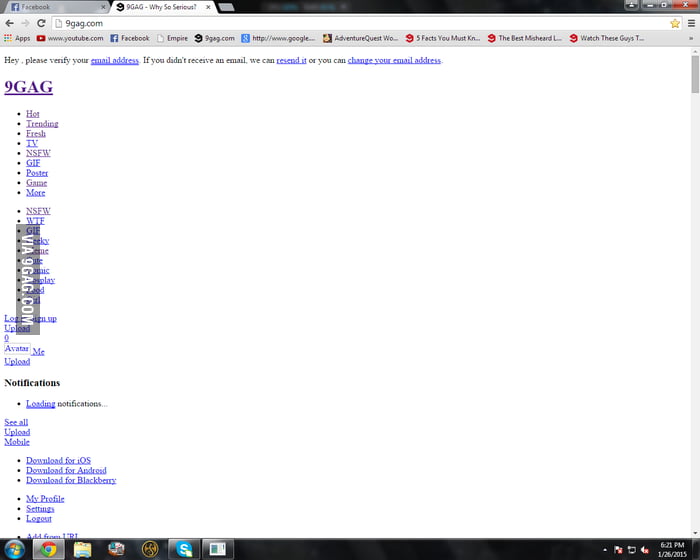
Task: Click Download for Android
Action: pos(66,470)
